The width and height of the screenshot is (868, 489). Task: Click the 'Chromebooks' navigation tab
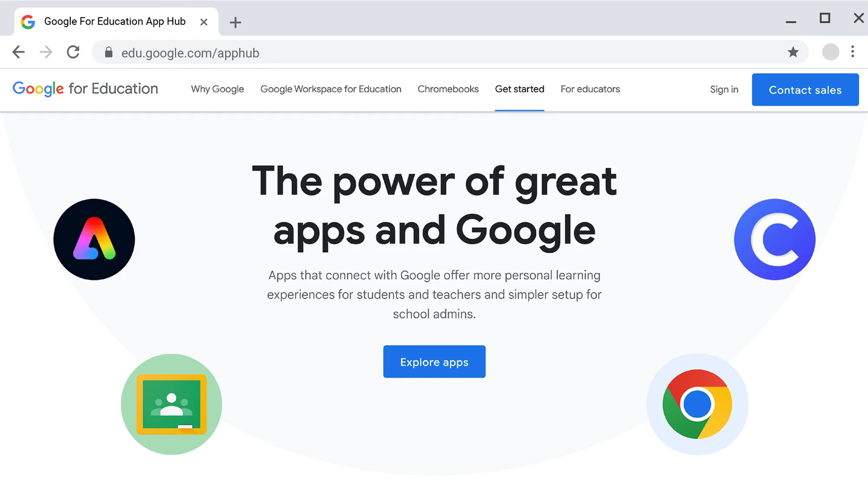[x=448, y=89]
